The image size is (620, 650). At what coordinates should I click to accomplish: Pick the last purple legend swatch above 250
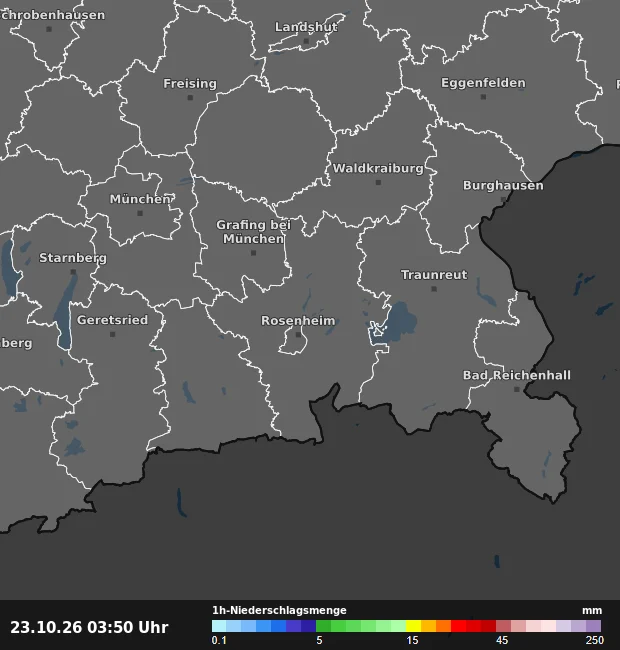click(593, 626)
